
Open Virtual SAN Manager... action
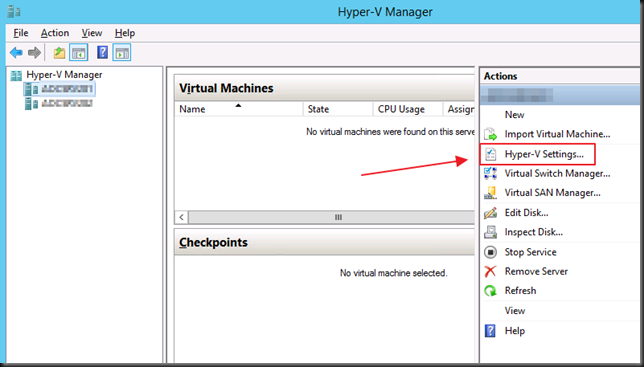point(552,193)
